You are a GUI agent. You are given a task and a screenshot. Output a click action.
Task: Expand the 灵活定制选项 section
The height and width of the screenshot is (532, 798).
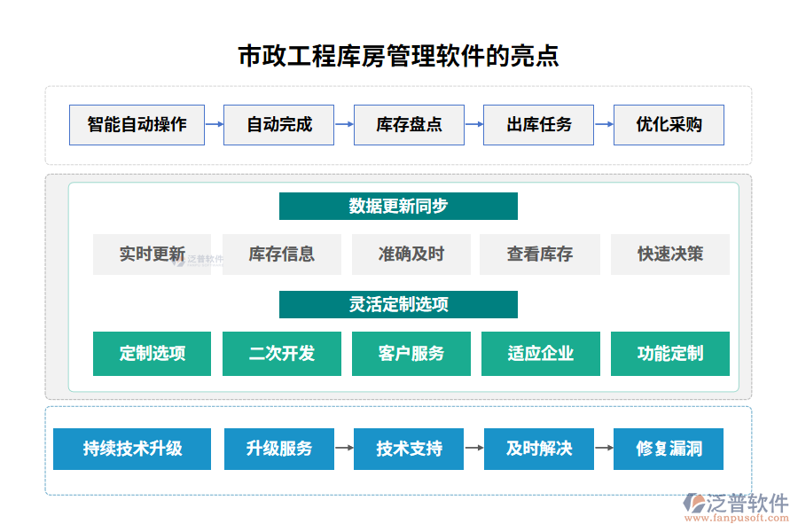(399, 304)
